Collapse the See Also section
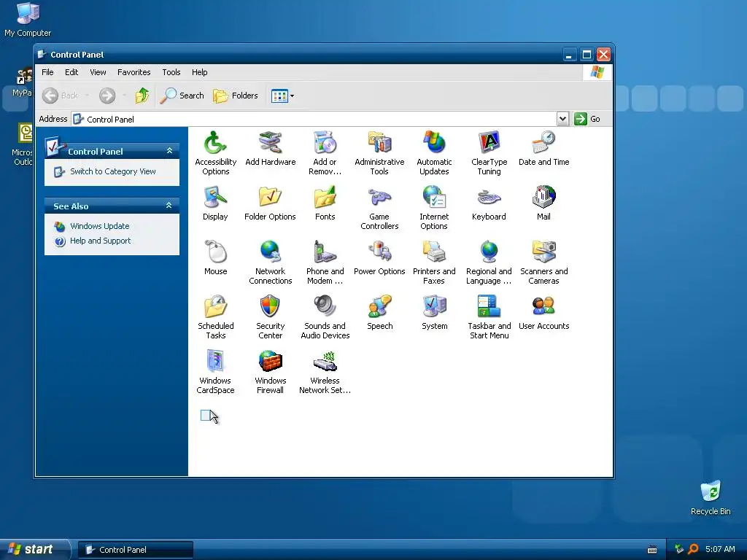The width and height of the screenshot is (747, 560). 169,206
